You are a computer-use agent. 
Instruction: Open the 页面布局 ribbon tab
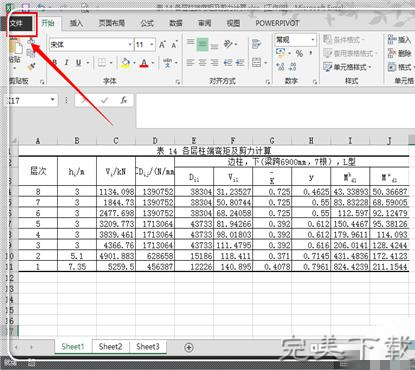point(112,23)
